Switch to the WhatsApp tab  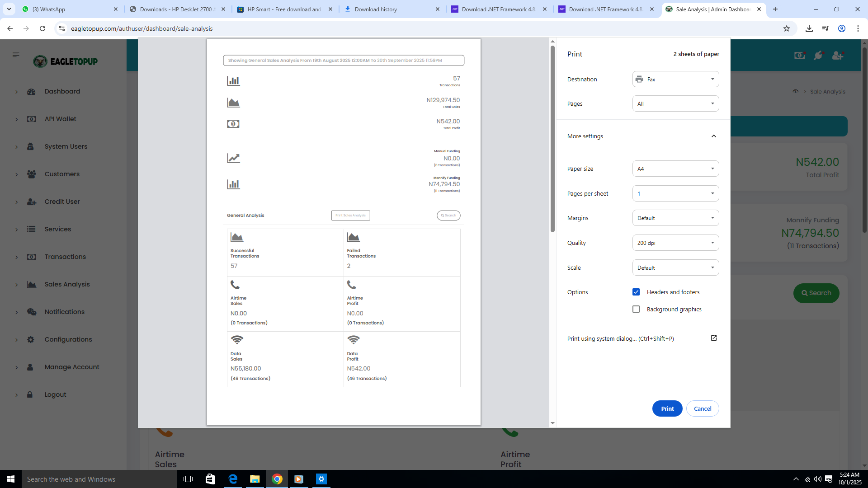pos(68,9)
